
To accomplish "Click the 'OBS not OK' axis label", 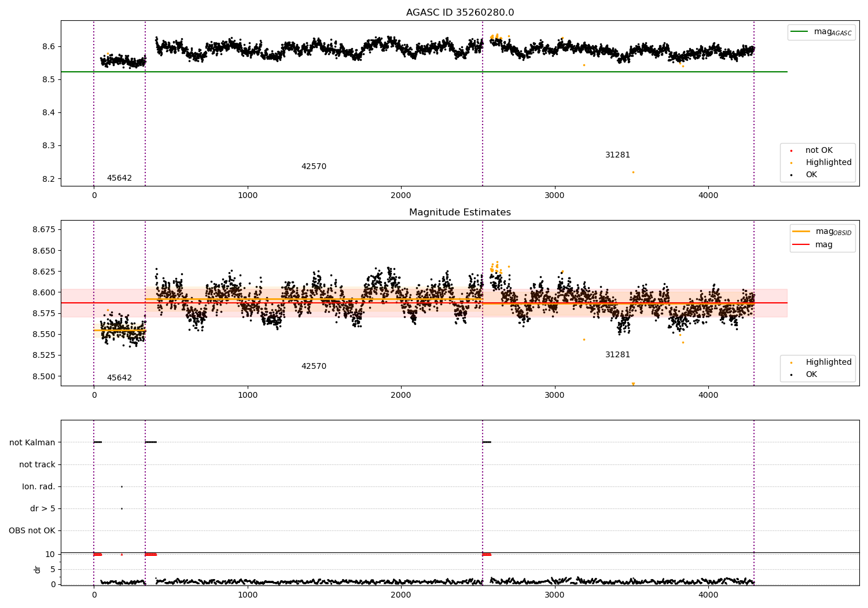I will coord(32,530).
